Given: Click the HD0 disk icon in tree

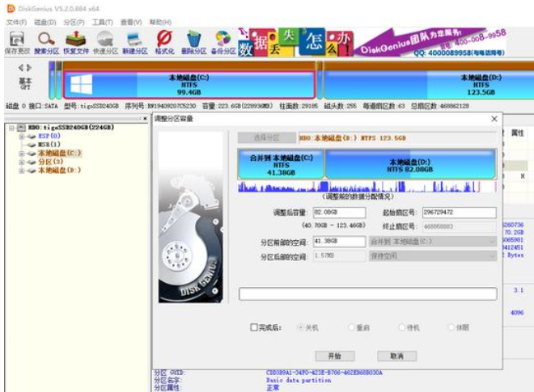Looking at the screenshot, I should (x=22, y=128).
